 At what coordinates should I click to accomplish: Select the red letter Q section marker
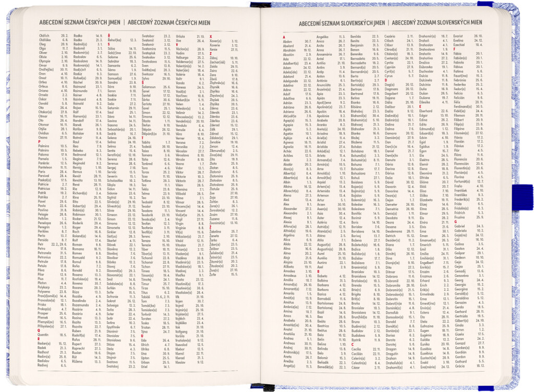(39, 330)
